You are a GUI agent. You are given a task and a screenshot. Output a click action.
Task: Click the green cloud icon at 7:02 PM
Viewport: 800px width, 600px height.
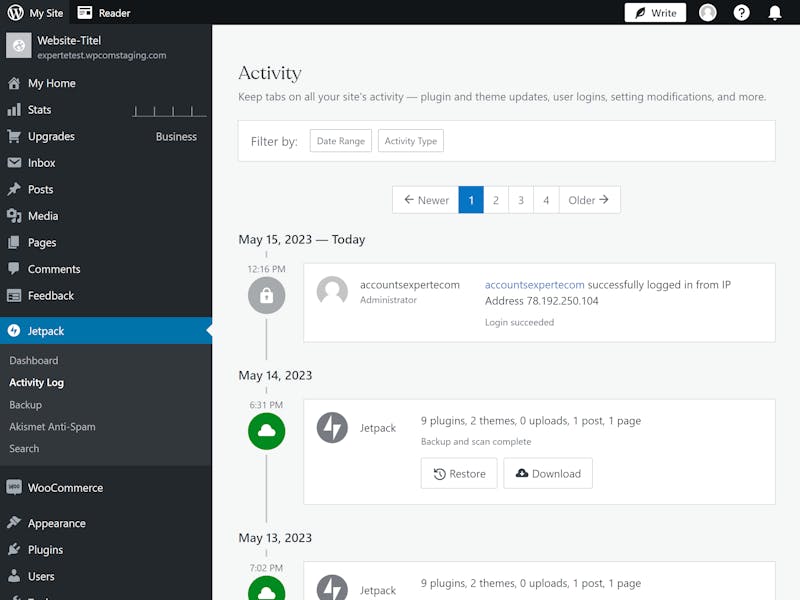[x=266, y=588]
